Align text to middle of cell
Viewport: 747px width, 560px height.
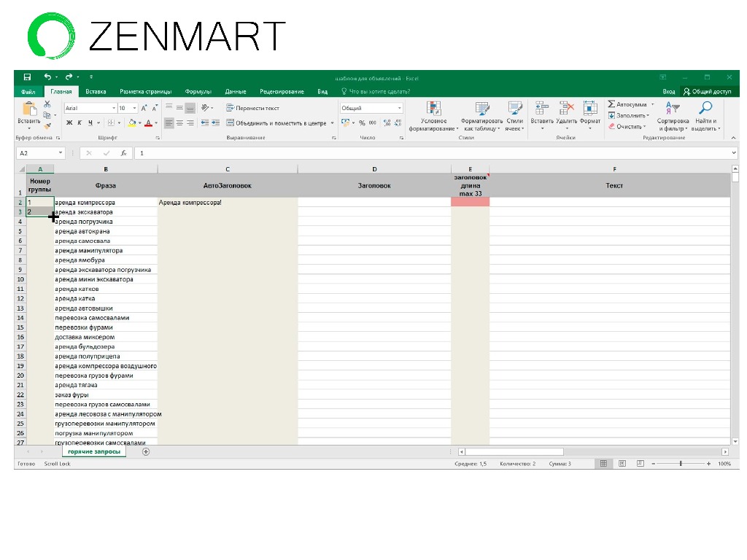[179, 108]
